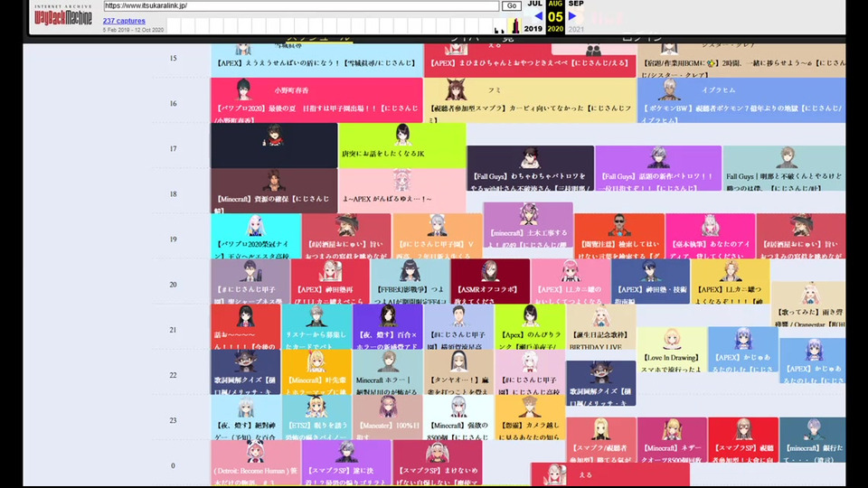Open the 【夜、燈す】絶対絶命ゲー card
Screen dimensions: 868x488
coord(246,418)
